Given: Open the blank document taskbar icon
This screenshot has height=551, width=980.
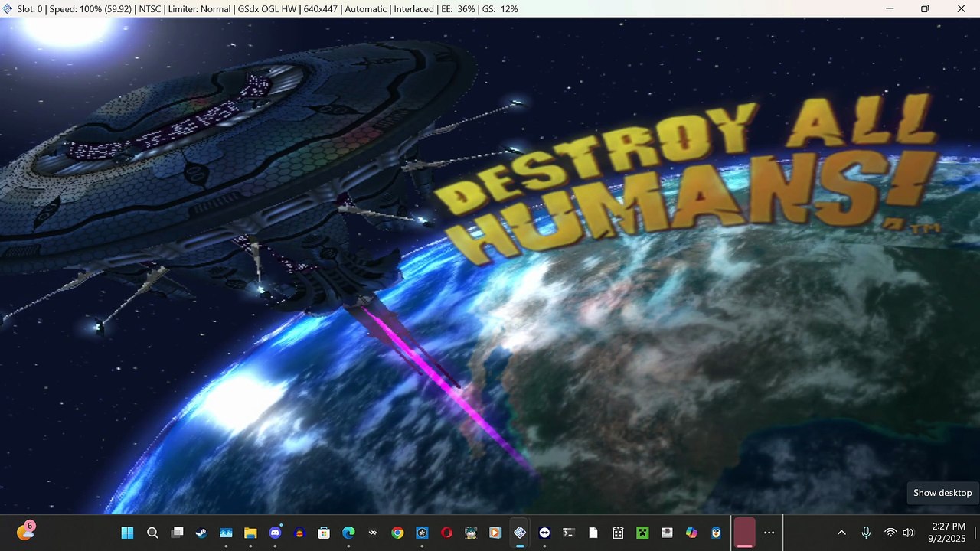Looking at the screenshot, I should [593, 533].
